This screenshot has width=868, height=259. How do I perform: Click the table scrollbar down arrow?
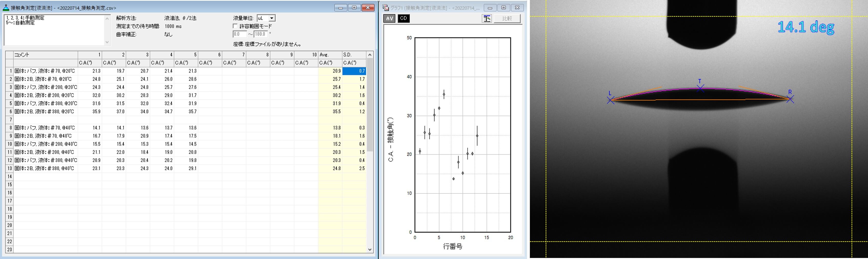[x=370, y=250]
